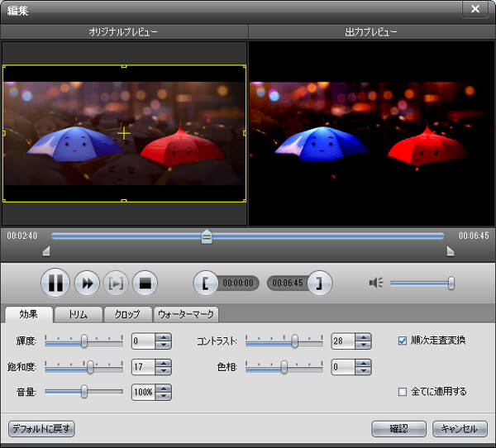
Task: Switch to the 効果 tab
Action: (29, 314)
